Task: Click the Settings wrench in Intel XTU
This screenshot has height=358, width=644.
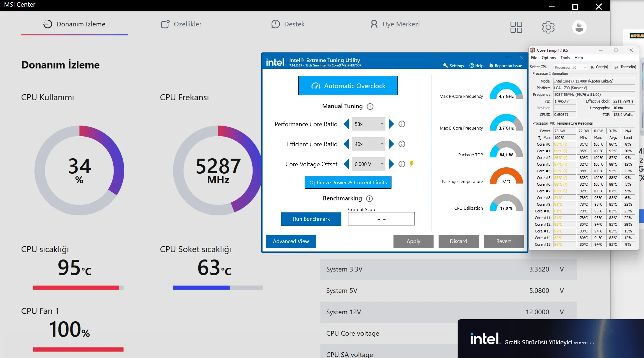Action: [x=453, y=66]
